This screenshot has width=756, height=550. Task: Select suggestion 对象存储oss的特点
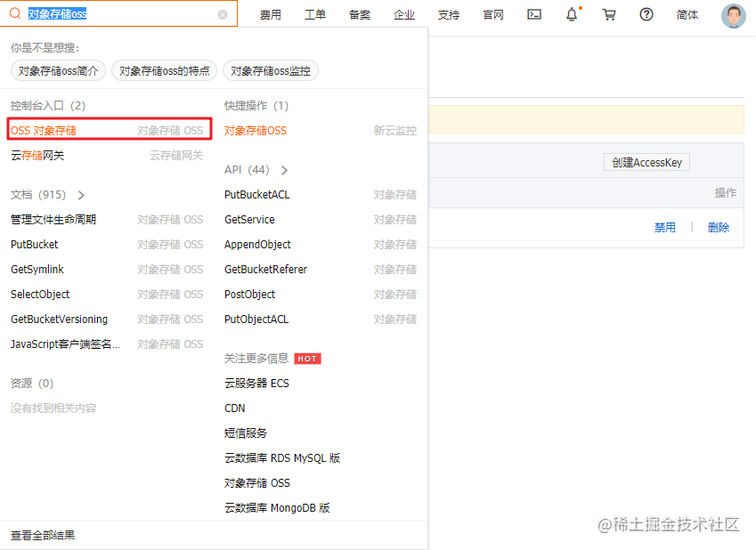click(x=165, y=71)
